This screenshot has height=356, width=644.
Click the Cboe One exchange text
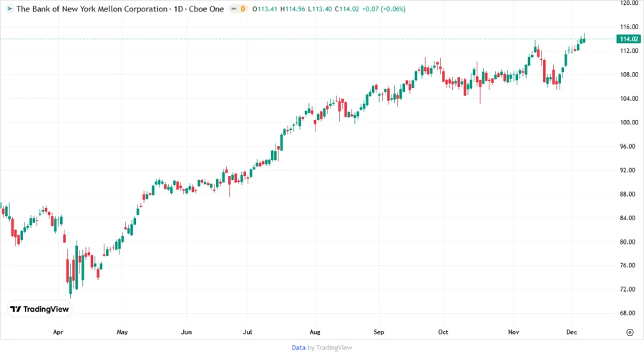click(x=207, y=9)
